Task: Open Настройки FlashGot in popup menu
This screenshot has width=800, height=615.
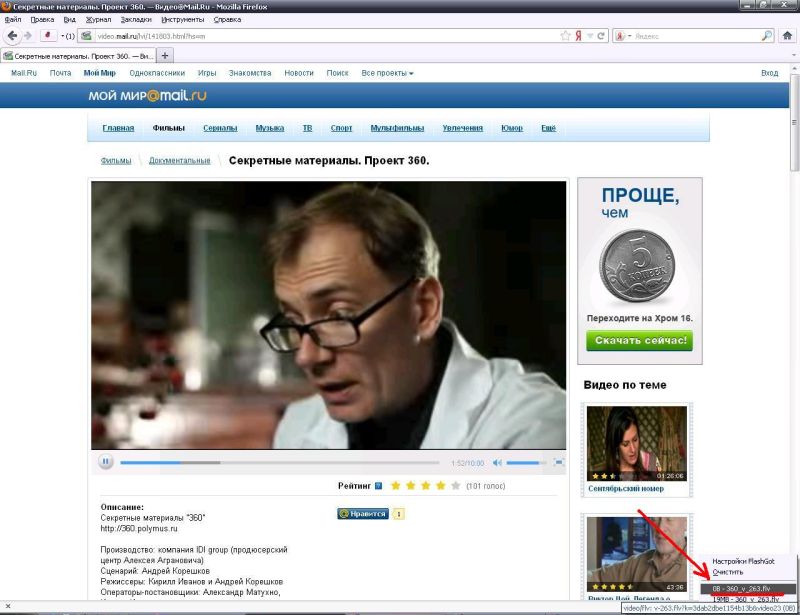Action: [x=743, y=561]
